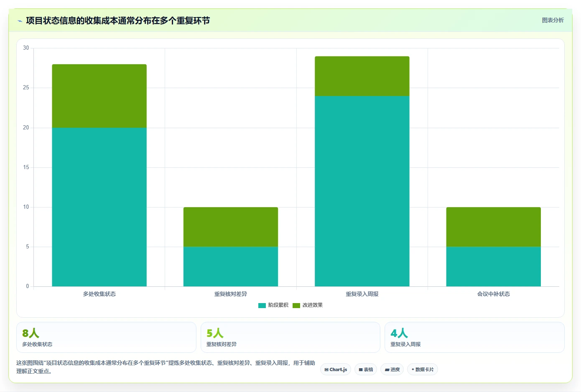Click the x-axis label 多处收集状态
Screen dimensions: 581x392
pos(99,294)
